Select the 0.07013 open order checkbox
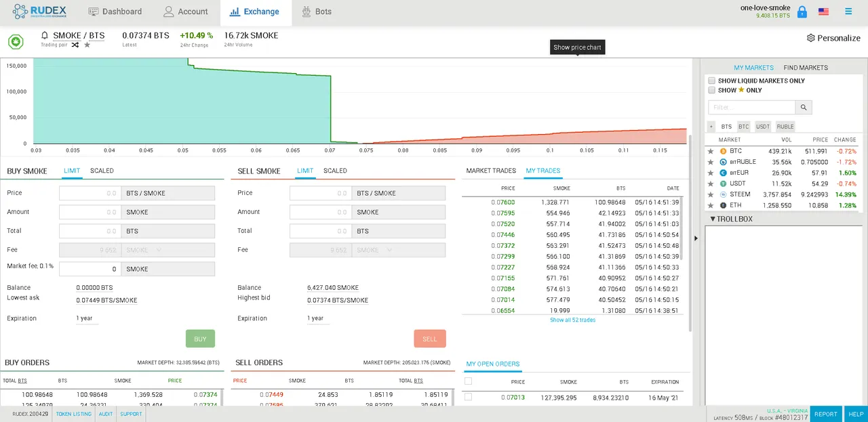Viewport: 868px width, 422px height. [468, 397]
